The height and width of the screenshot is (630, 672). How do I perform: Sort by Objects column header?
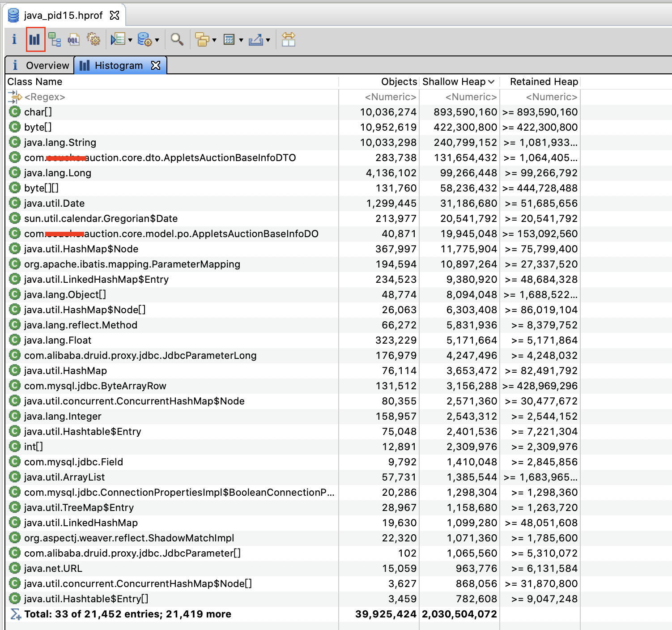point(379,81)
